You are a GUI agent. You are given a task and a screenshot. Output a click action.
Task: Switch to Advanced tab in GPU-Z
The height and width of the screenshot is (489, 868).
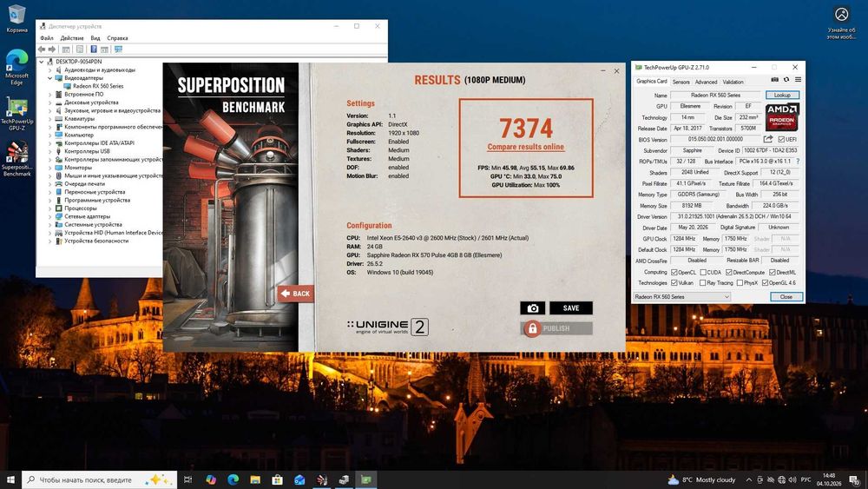[706, 82]
